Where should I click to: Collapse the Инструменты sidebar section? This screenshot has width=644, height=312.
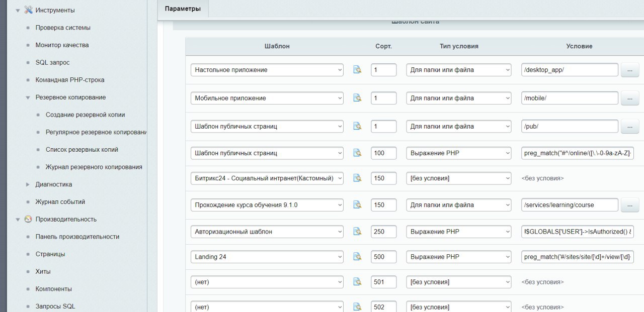click(x=18, y=10)
